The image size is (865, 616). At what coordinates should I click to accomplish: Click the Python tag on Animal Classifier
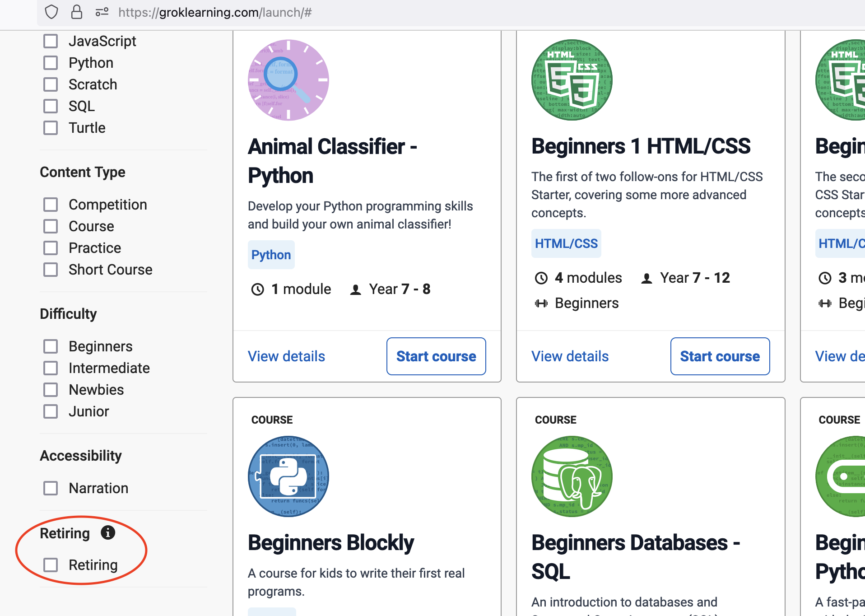271,255
